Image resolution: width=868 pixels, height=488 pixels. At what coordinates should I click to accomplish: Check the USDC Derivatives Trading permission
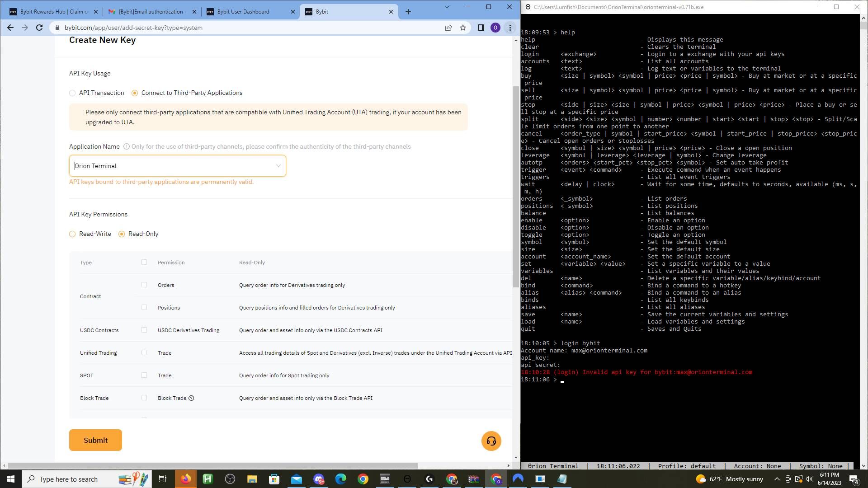144,330
